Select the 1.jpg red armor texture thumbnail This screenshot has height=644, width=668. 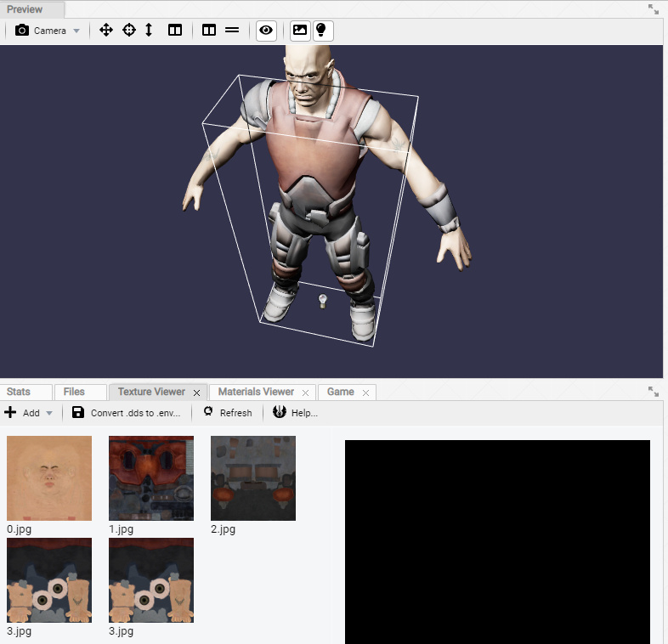point(151,477)
